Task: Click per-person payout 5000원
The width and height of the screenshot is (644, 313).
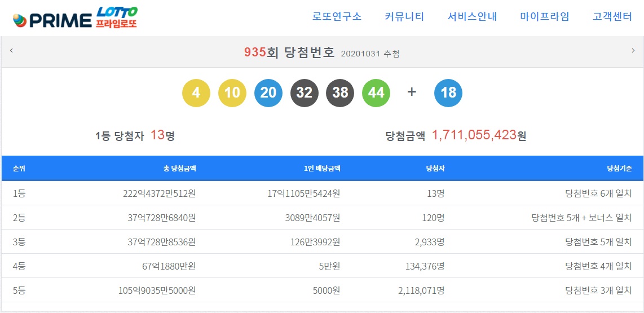Action: point(327,291)
